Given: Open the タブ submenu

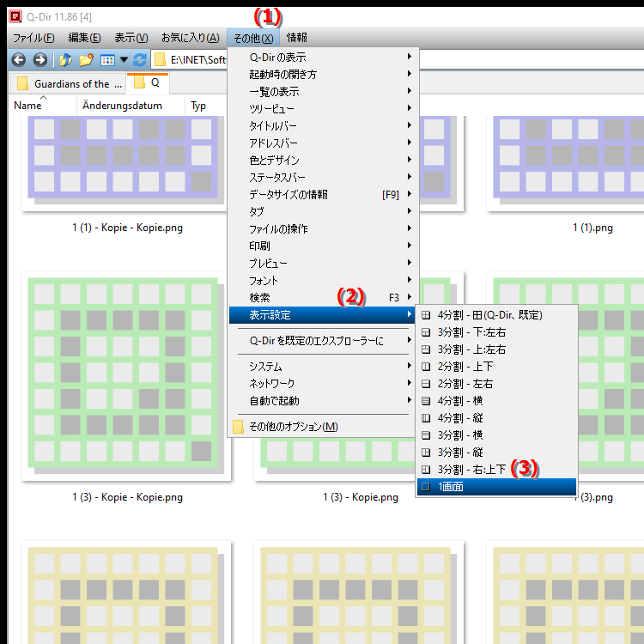Looking at the screenshot, I should [x=323, y=212].
